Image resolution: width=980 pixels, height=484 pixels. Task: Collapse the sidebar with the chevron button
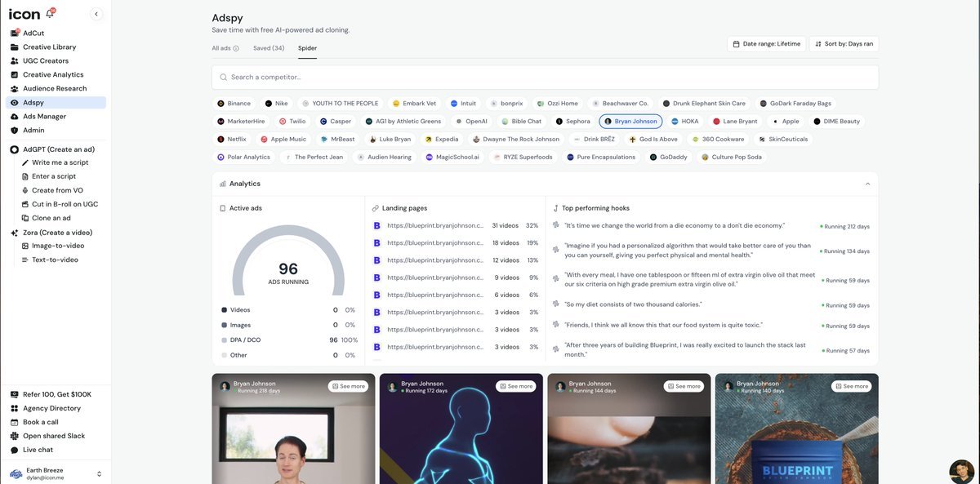(96, 14)
